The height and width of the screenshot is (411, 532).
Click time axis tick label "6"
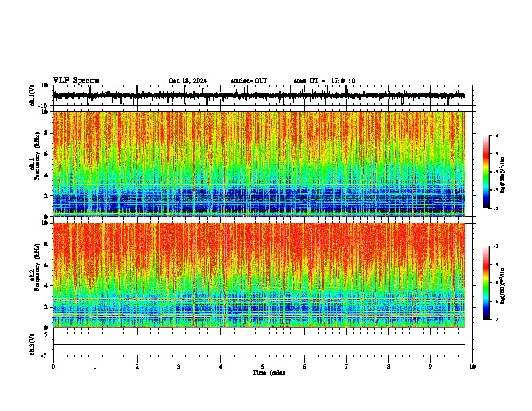[305, 367]
